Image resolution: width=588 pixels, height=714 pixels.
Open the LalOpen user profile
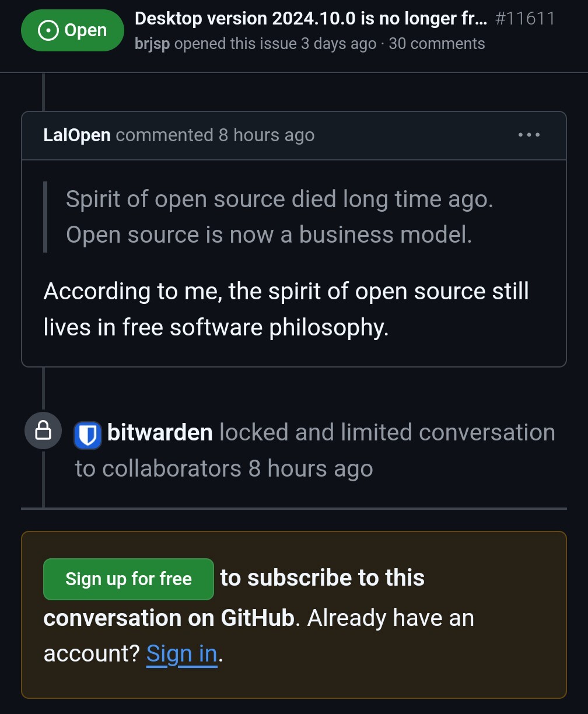pos(77,135)
